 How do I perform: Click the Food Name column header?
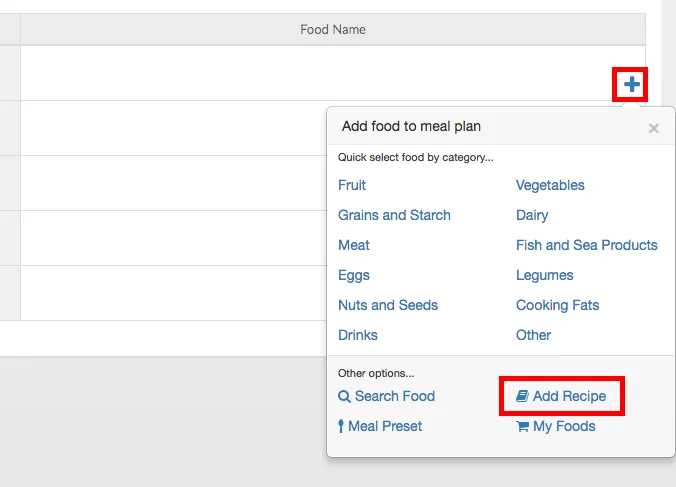pyautogui.click(x=333, y=30)
